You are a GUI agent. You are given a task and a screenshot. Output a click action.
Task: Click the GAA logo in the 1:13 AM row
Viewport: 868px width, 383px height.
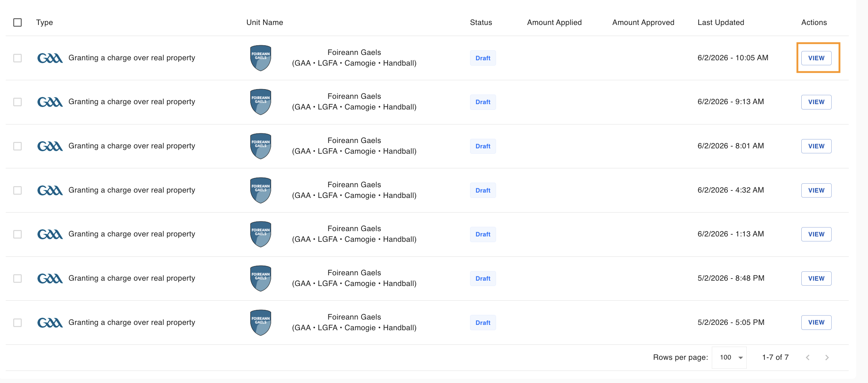coord(50,234)
